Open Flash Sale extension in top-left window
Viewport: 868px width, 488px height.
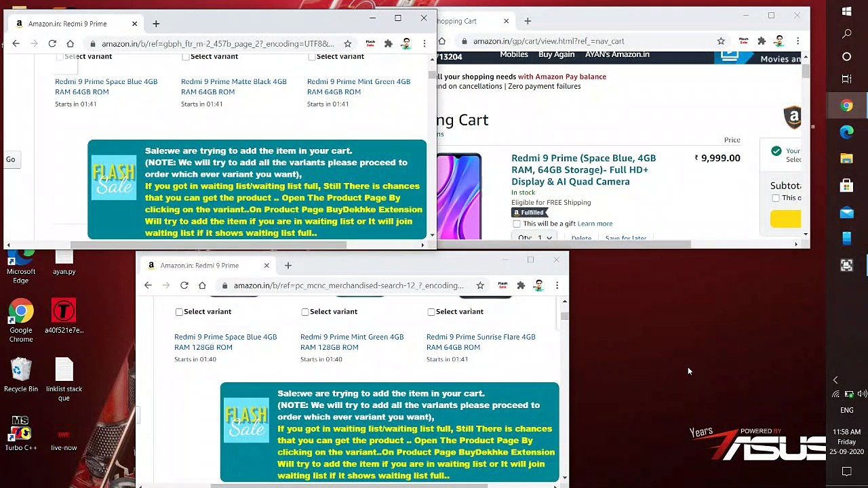tap(370, 43)
